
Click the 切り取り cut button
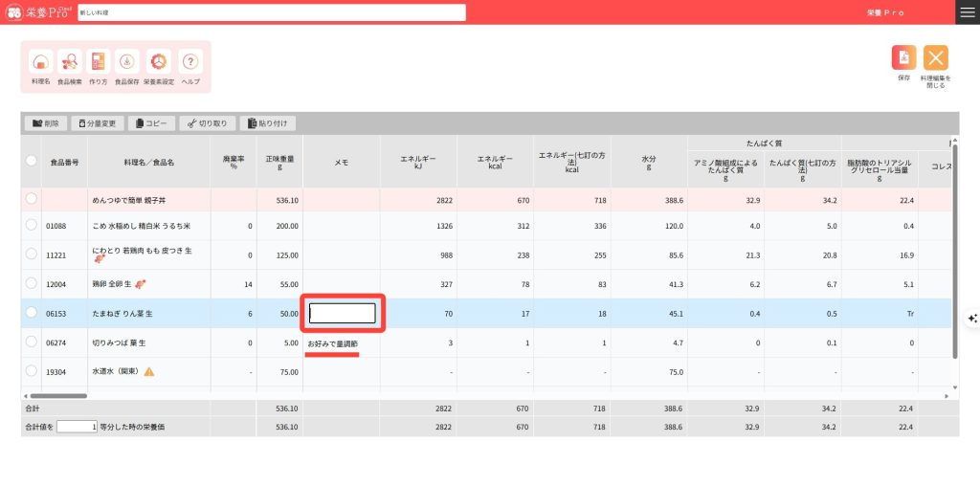click(208, 123)
